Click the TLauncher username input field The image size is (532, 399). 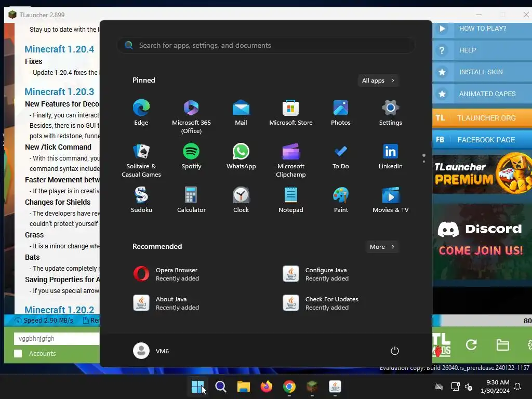tap(57, 339)
